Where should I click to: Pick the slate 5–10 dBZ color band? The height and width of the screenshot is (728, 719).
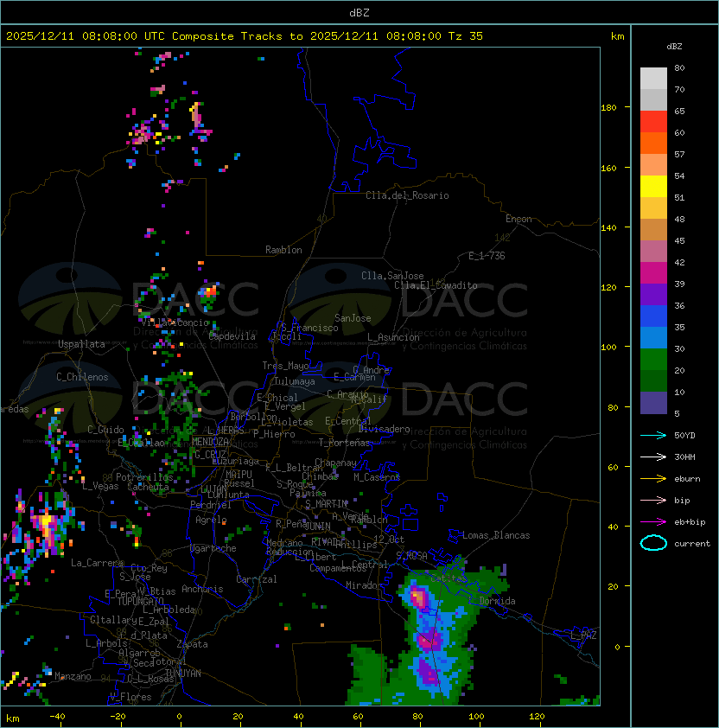pos(653,403)
